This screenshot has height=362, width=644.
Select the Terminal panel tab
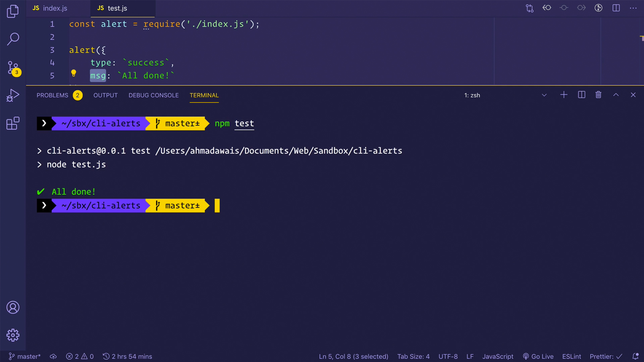(204, 95)
